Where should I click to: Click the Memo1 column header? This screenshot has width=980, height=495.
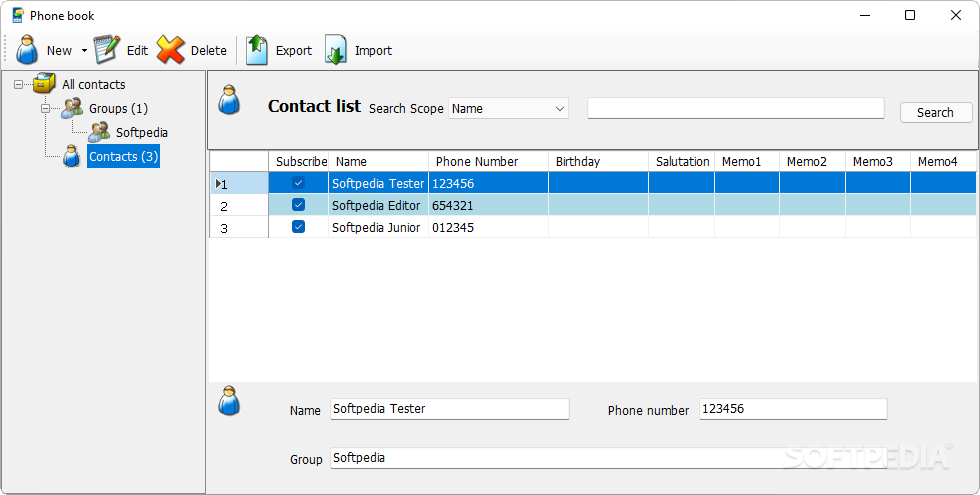[x=747, y=161]
